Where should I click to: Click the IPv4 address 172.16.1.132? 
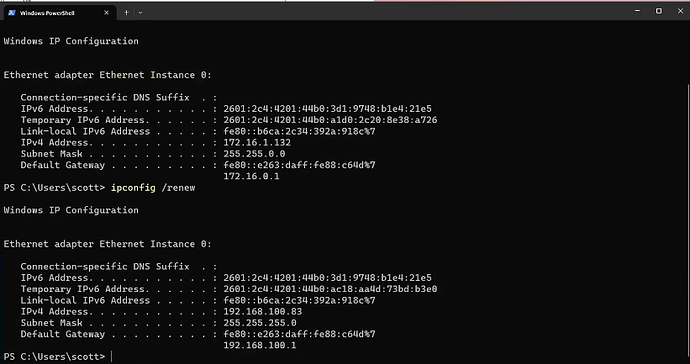pos(257,143)
